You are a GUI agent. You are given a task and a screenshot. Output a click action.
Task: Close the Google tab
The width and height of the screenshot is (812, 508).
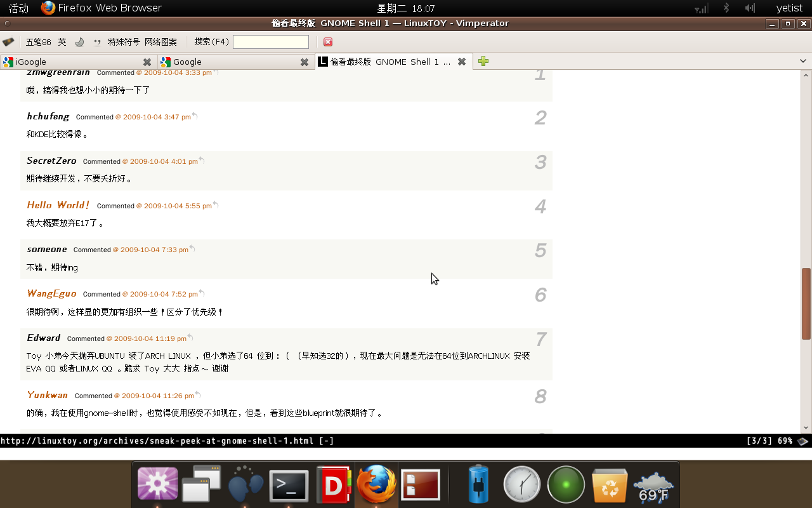pos(304,62)
